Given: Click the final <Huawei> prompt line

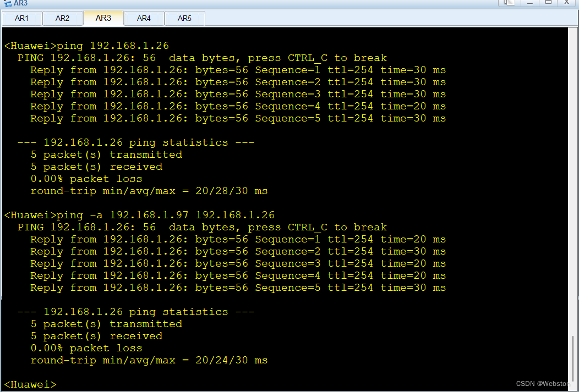Looking at the screenshot, I should point(30,384).
